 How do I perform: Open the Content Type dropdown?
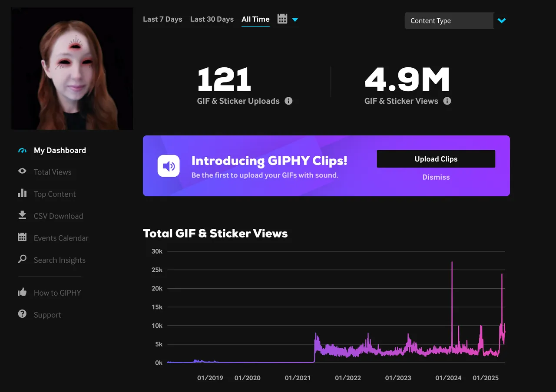[449, 21]
